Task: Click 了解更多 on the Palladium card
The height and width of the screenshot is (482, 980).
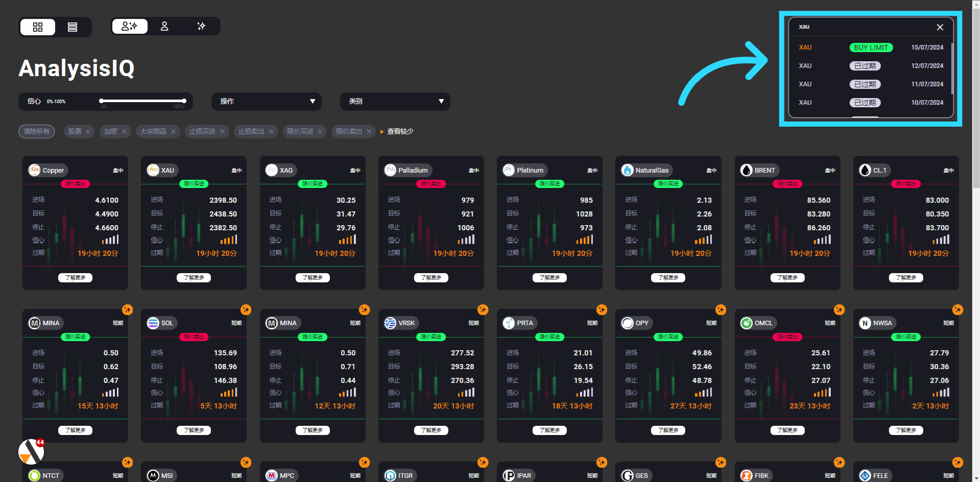Action: (x=431, y=278)
